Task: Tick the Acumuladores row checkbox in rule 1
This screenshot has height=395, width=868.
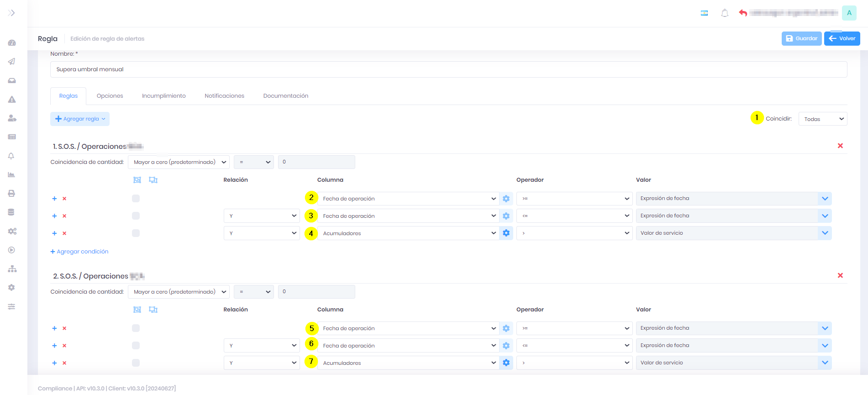Action: coord(136,233)
